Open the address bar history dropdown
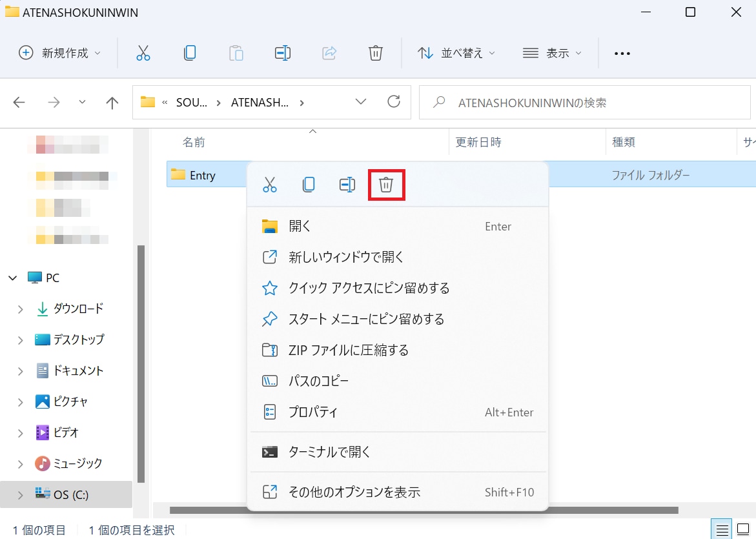The image size is (756, 539). [361, 102]
